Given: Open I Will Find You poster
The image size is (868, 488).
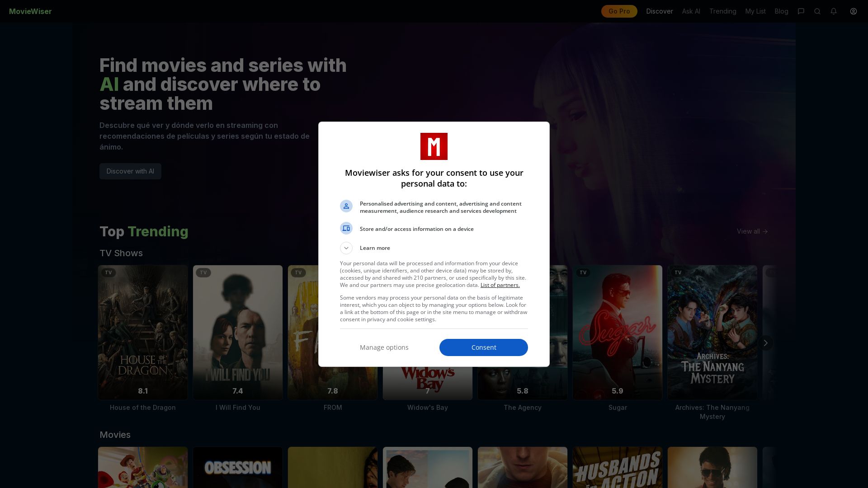Looking at the screenshot, I should [x=238, y=333].
